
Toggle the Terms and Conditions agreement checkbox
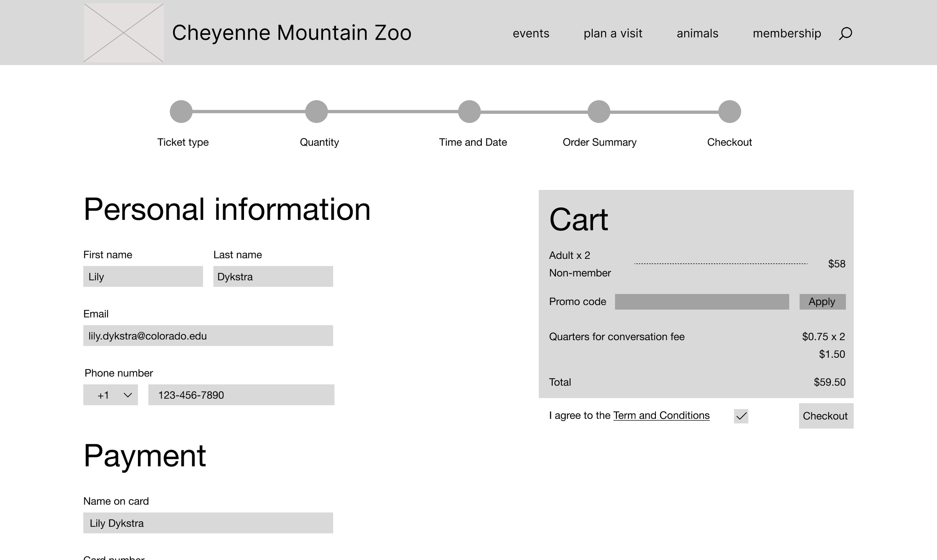pyautogui.click(x=741, y=416)
